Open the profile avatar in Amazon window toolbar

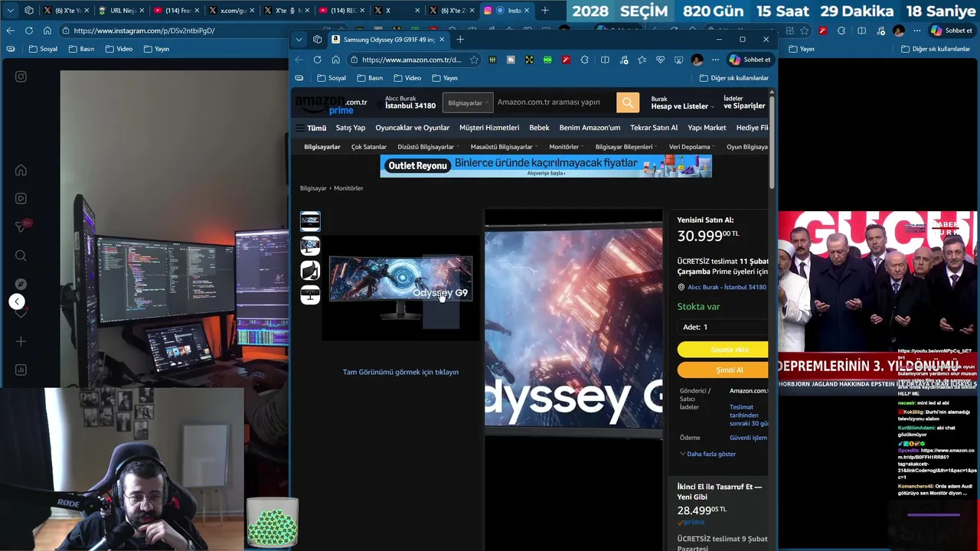(x=697, y=60)
